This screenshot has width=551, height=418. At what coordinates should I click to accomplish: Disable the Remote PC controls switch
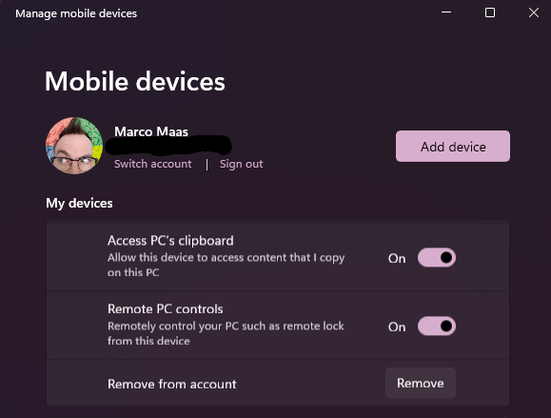pyautogui.click(x=437, y=326)
